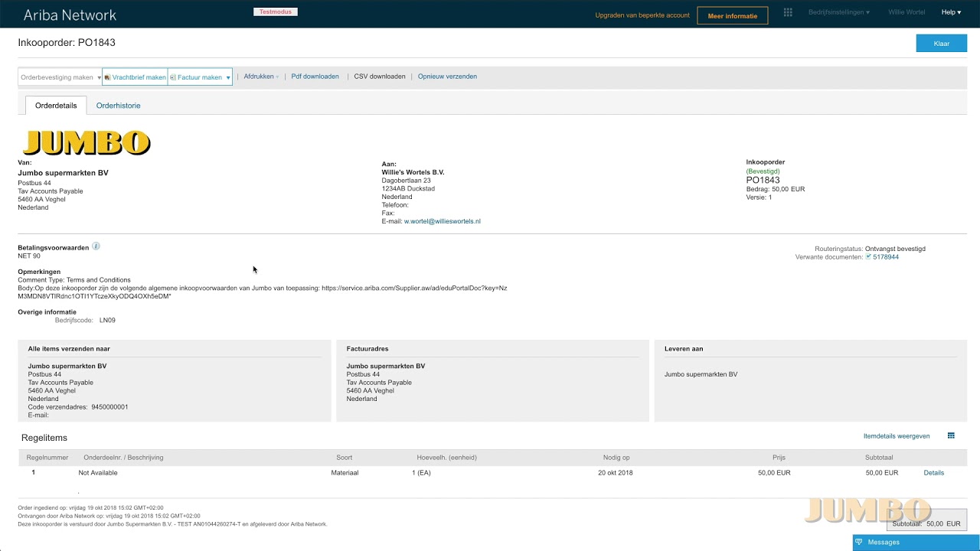The width and height of the screenshot is (980, 551).
Task: Click Vrachtbrief maken button
Action: coord(135,77)
